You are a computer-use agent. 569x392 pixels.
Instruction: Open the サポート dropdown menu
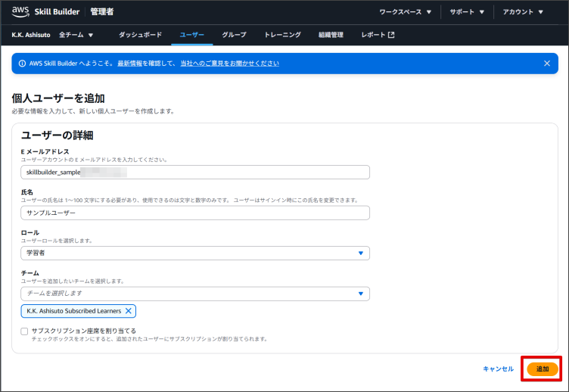click(466, 12)
